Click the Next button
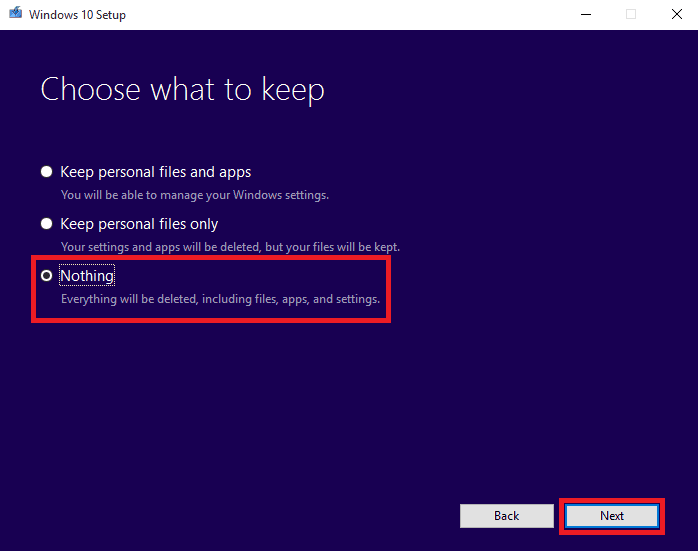The width and height of the screenshot is (698, 551). click(612, 516)
